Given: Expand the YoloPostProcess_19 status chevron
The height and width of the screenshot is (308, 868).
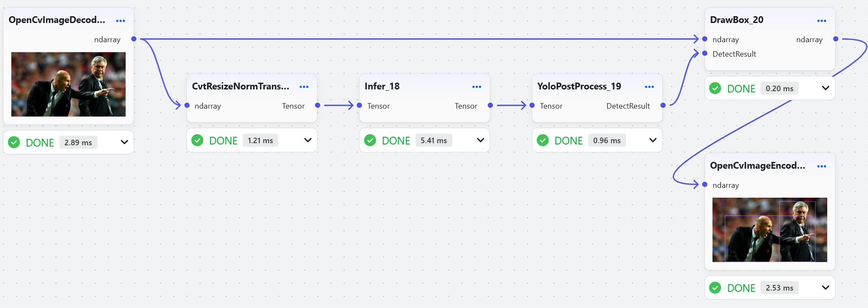Looking at the screenshot, I should coord(653,140).
